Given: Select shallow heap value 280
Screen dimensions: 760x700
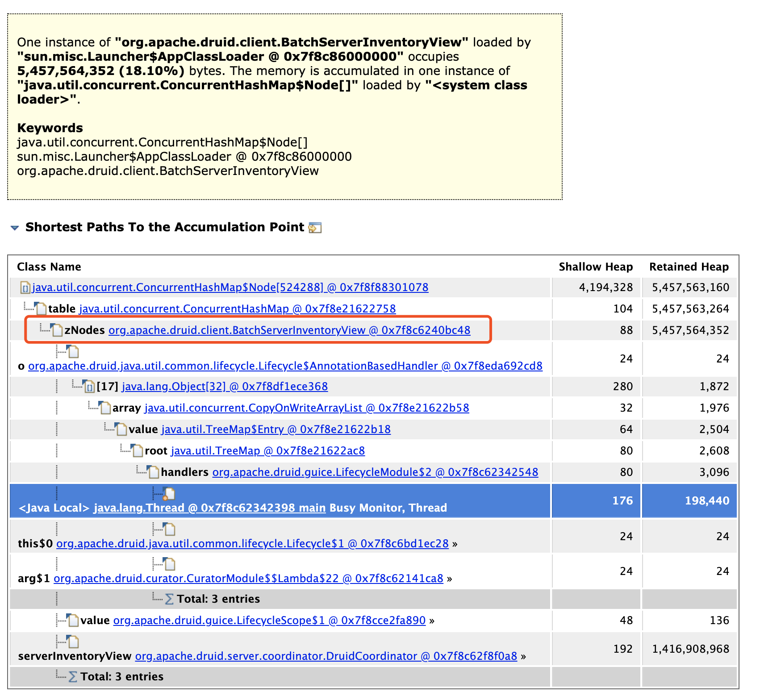Looking at the screenshot, I should 623,387.
